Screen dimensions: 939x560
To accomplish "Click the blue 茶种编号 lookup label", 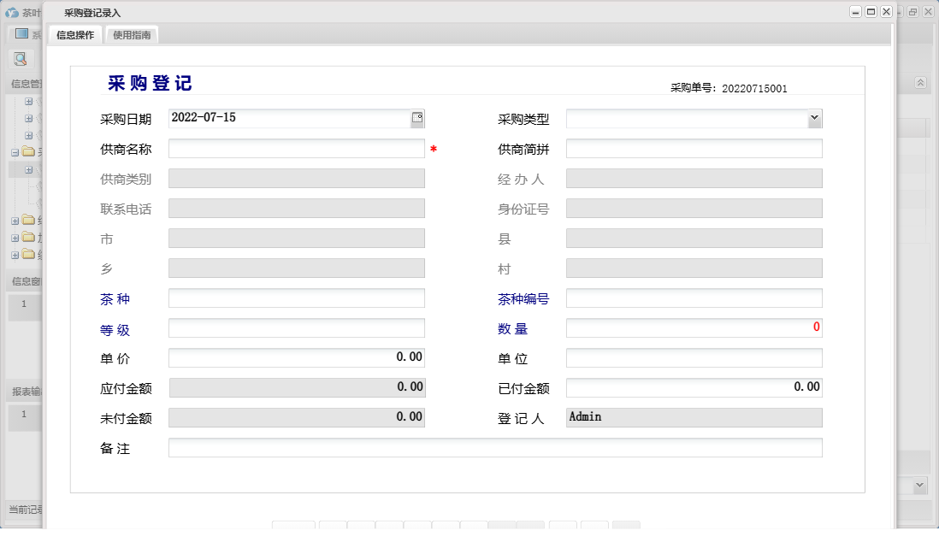I will pyautogui.click(x=522, y=298).
